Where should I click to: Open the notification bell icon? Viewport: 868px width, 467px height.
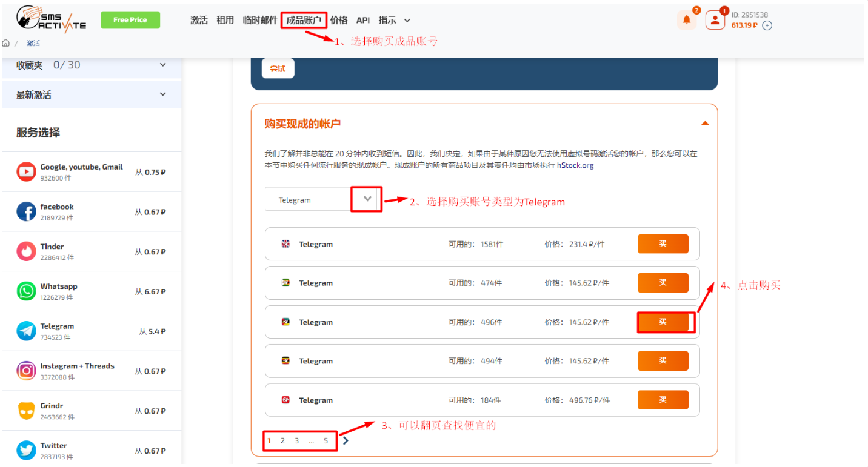(x=687, y=20)
